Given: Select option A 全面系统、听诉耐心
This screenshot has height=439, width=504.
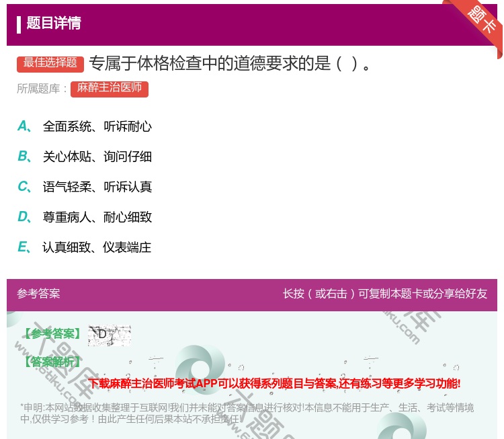Looking at the screenshot, I should (x=97, y=126).
